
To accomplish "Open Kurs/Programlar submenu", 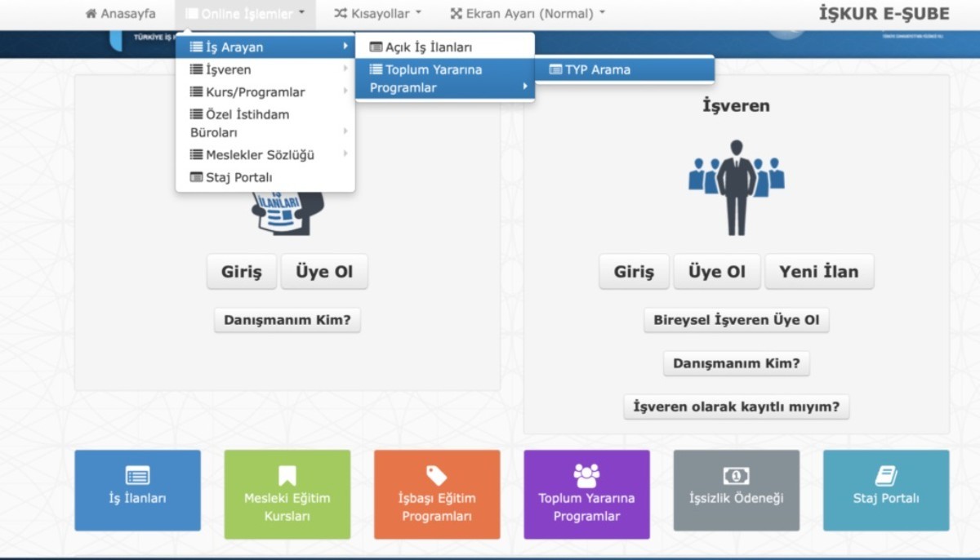I will point(265,92).
